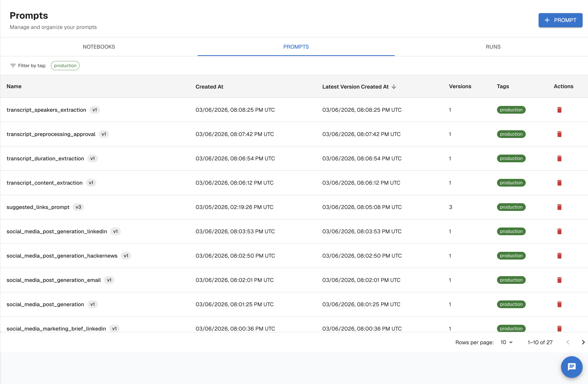Switch to the Notebooks tab

click(x=99, y=47)
